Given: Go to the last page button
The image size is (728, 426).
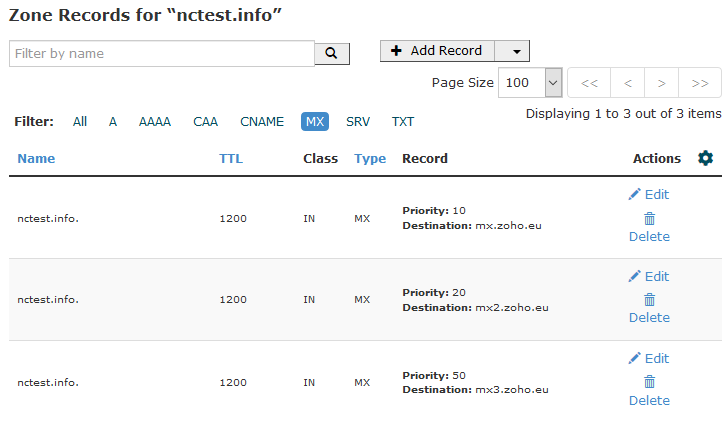Looking at the screenshot, I should [700, 83].
